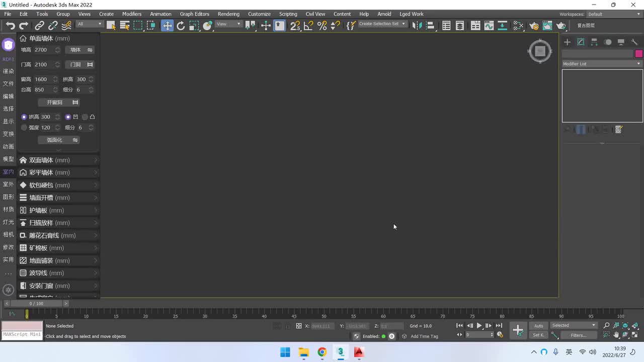Activate the Select and Scale tool
Screen dimensions: 644x362
(x=194, y=26)
